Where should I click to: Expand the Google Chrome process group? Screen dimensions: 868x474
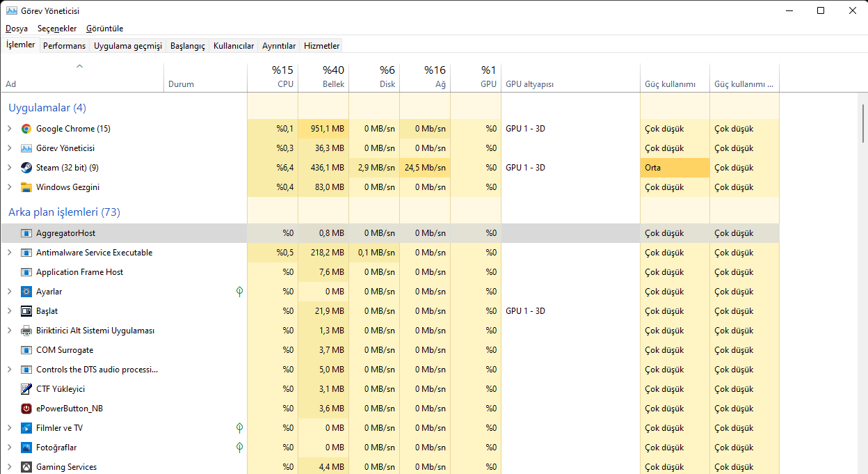click(x=9, y=129)
